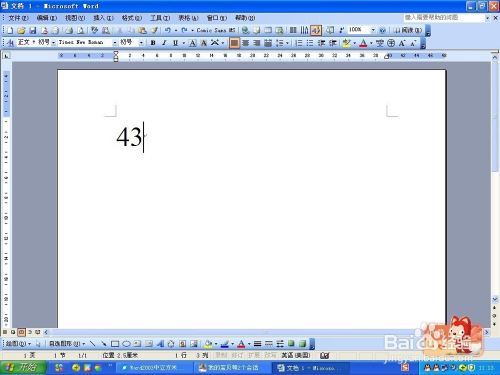Toggle Distributed alignment button
The image size is (500, 375).
[x=268, y=43]
